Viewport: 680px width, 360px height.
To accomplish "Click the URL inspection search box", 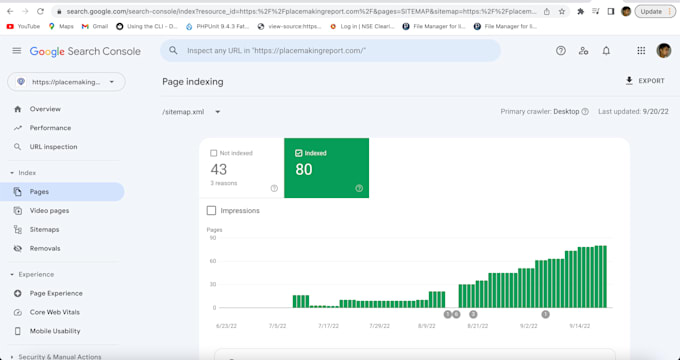I will pos(330,51).
